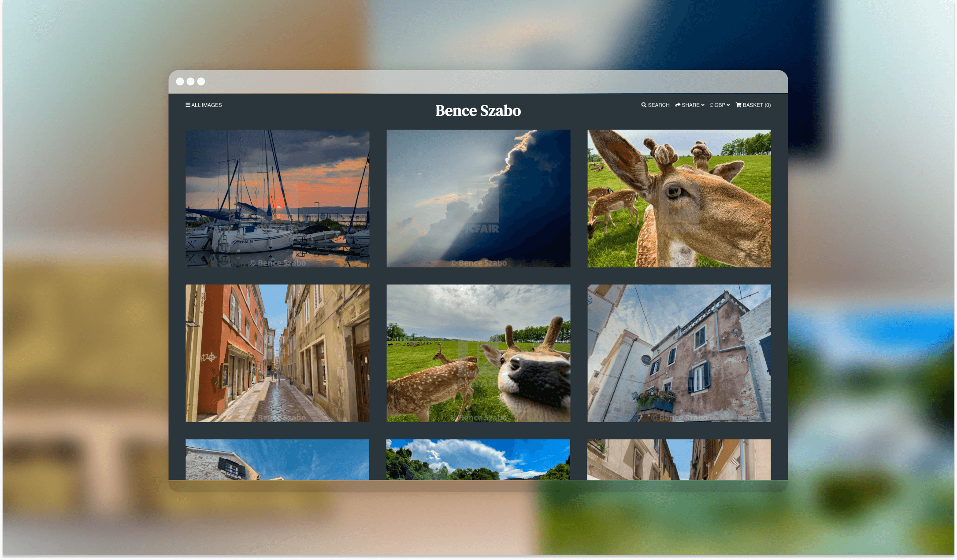Screen dimensions: 957x560
Task: Click the Bence Szabo site title
Action: [x=478, y=111]
